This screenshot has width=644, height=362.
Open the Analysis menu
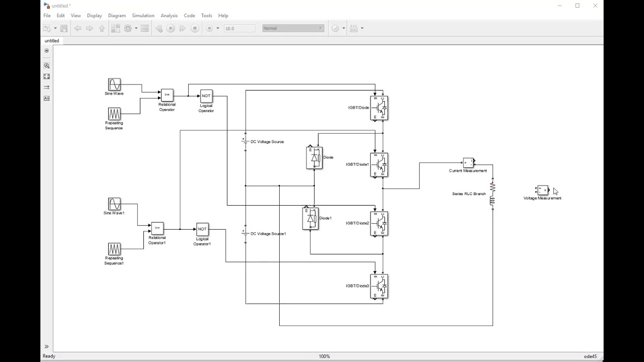click(169, 16)
